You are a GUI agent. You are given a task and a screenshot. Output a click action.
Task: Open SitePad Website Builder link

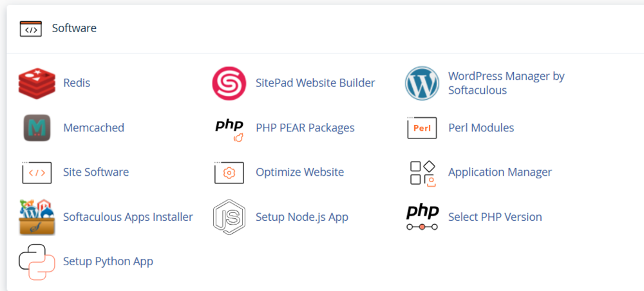tap(315, 83)
